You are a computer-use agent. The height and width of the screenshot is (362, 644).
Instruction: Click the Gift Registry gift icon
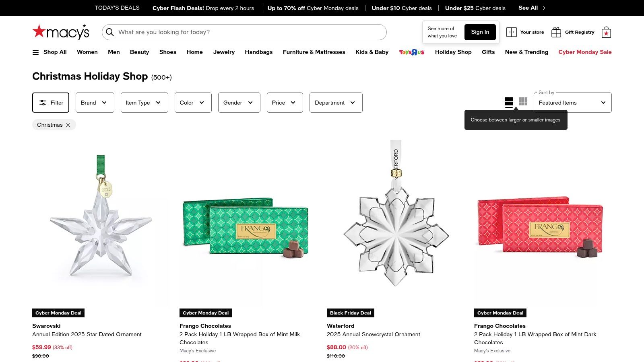(556, 32)
